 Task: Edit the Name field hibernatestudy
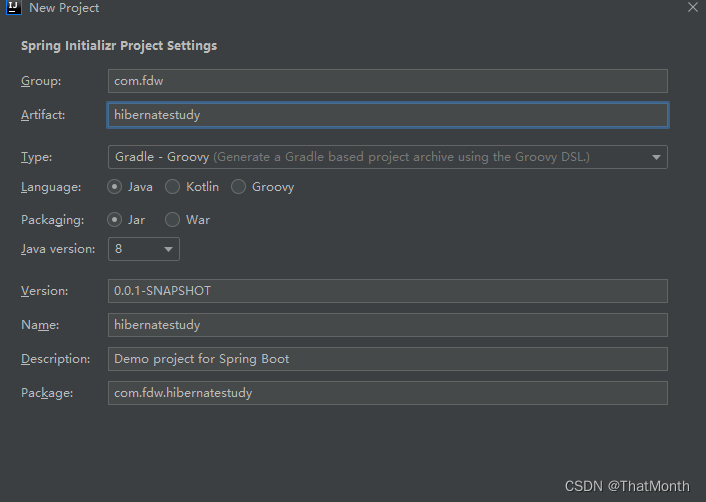point(388,325)
